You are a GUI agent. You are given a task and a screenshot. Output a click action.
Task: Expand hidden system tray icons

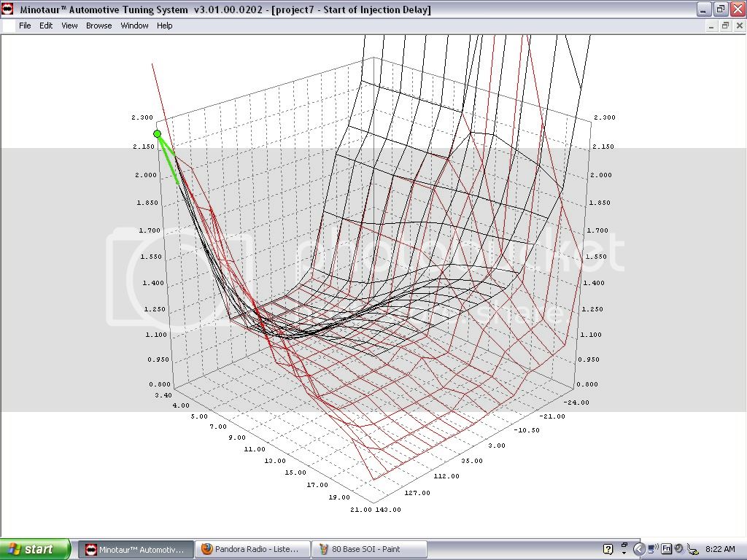(x=639, y=549)
